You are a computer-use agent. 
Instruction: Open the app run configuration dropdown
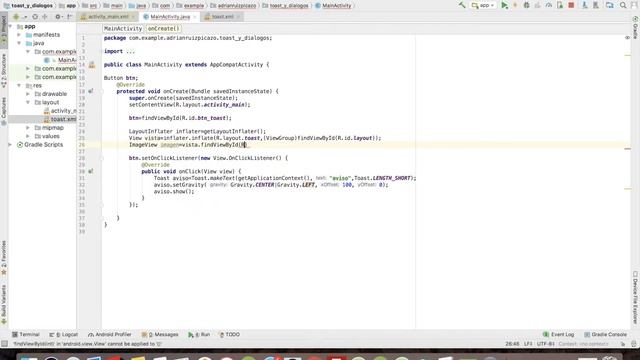[x=483, y=5]
